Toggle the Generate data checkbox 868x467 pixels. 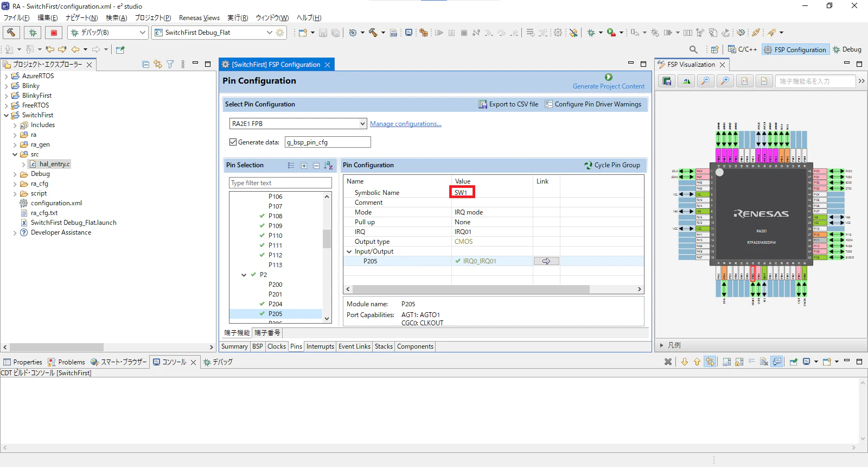pos(233,142)
